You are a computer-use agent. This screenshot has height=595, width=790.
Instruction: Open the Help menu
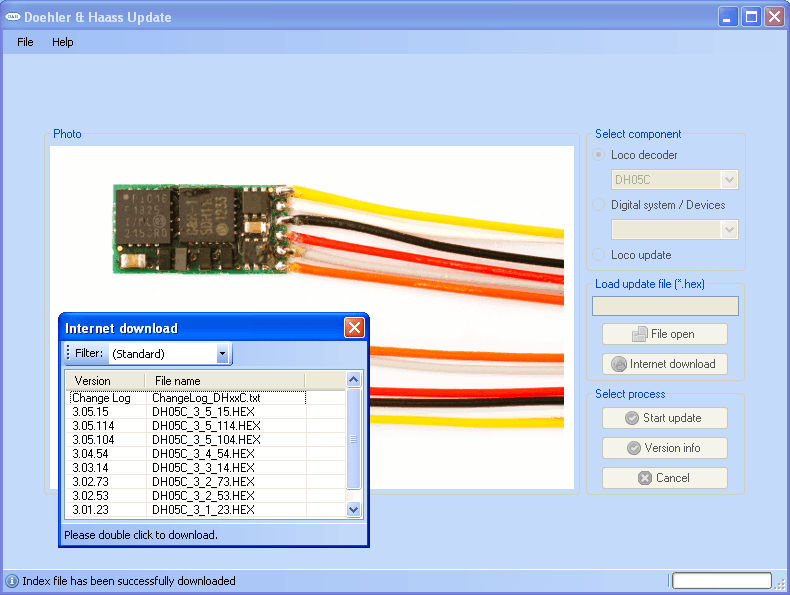pos(62,42)
